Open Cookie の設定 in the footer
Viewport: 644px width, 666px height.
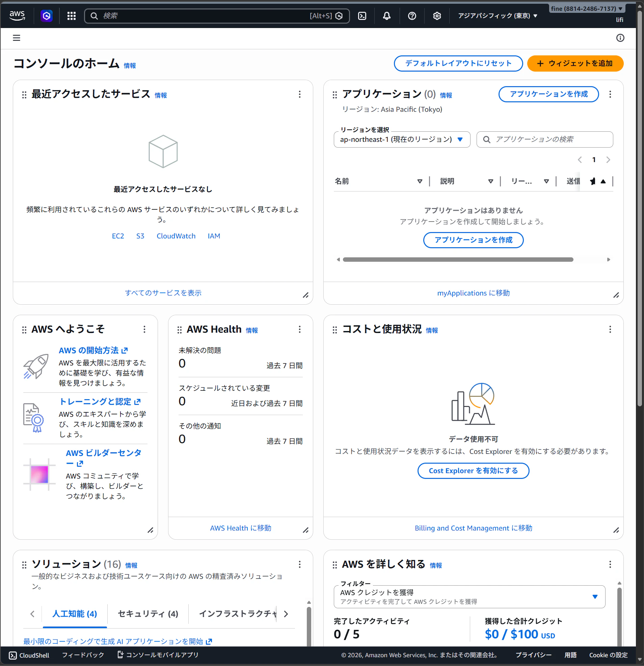(x=608, y=655)
